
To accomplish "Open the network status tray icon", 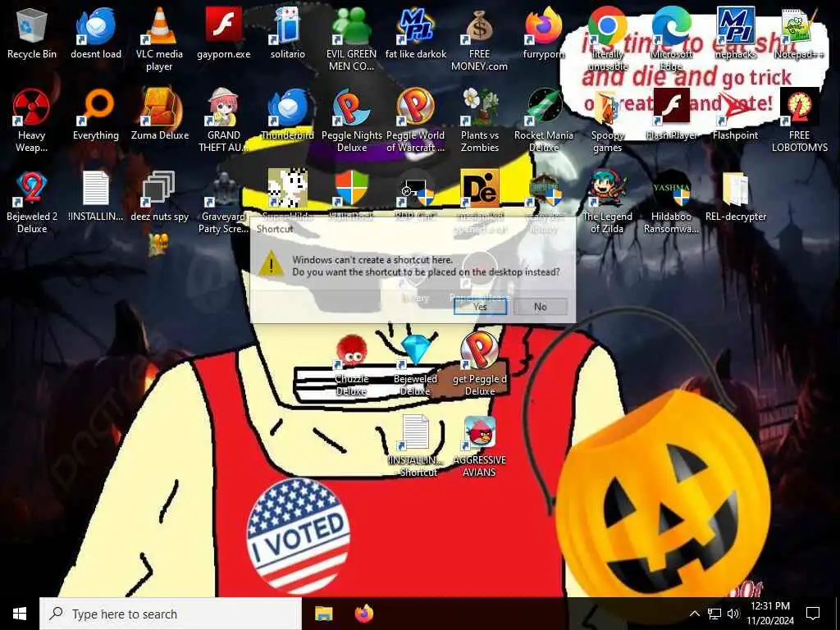I will pos(714,614).
